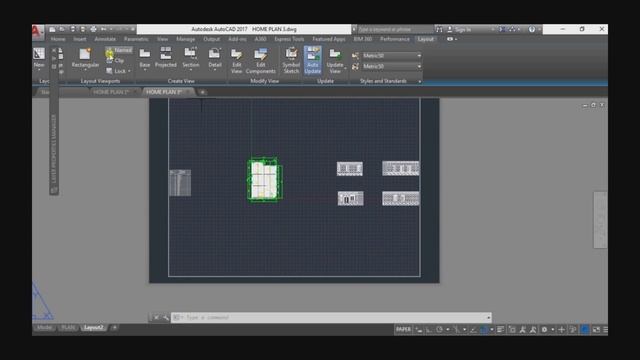The height and width of the screenshot is (360, 640).
Task: Toggle hardware acceleration blue icon in status bar
Action: click(x=584, y=329)
